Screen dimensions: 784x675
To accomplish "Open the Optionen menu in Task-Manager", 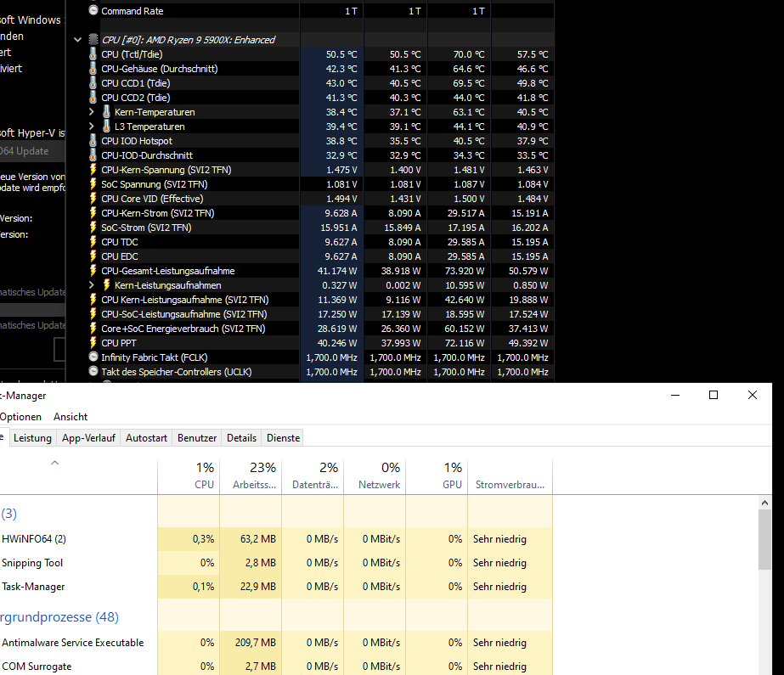I will (20, 417).
